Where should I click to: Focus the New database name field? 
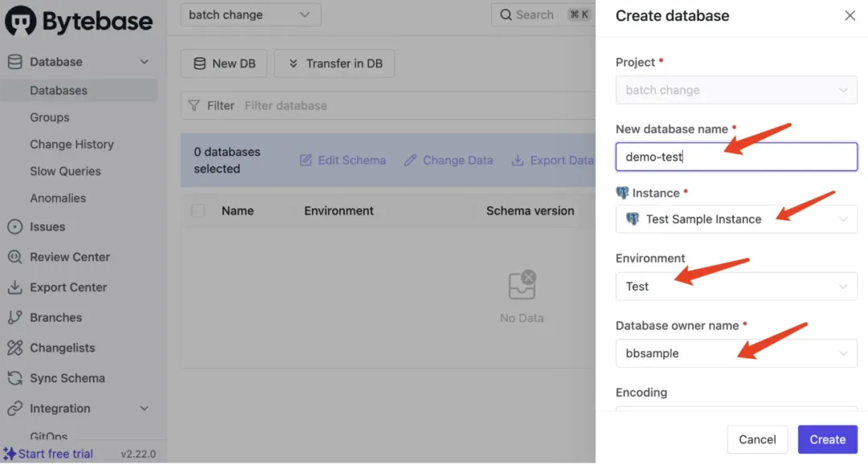click(736, 157)
